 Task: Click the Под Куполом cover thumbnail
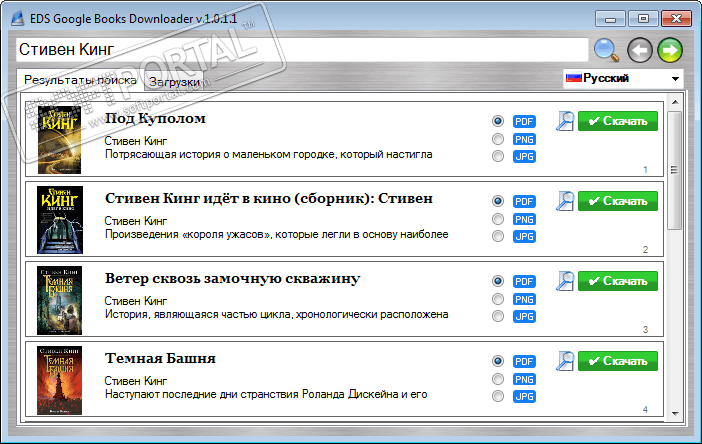[60, 140]
